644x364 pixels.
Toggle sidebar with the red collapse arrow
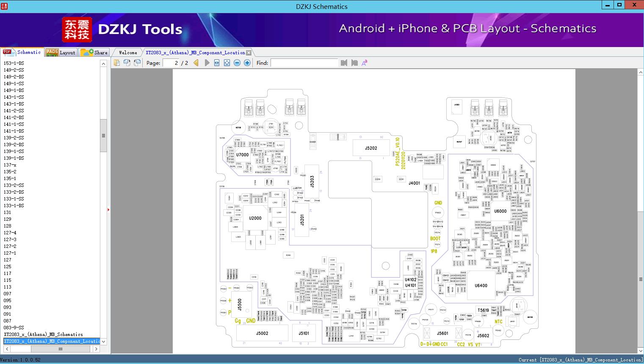click(108, 210)
